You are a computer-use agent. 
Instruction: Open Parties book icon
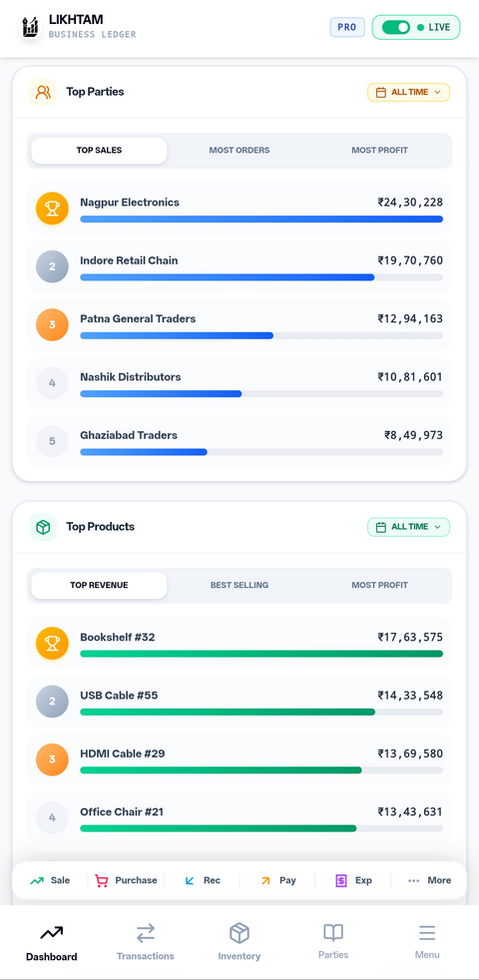coord(333,932)
